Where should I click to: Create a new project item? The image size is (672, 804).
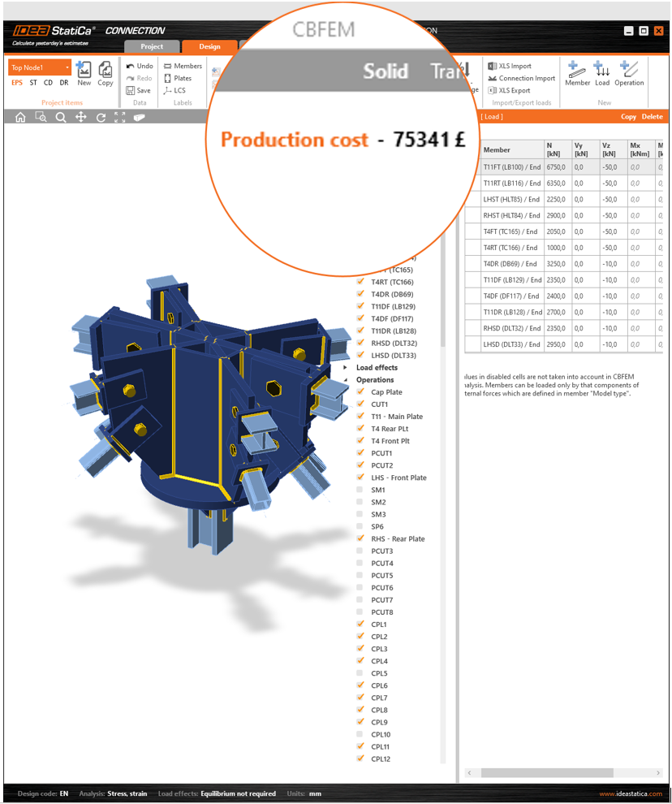[84, 73]
